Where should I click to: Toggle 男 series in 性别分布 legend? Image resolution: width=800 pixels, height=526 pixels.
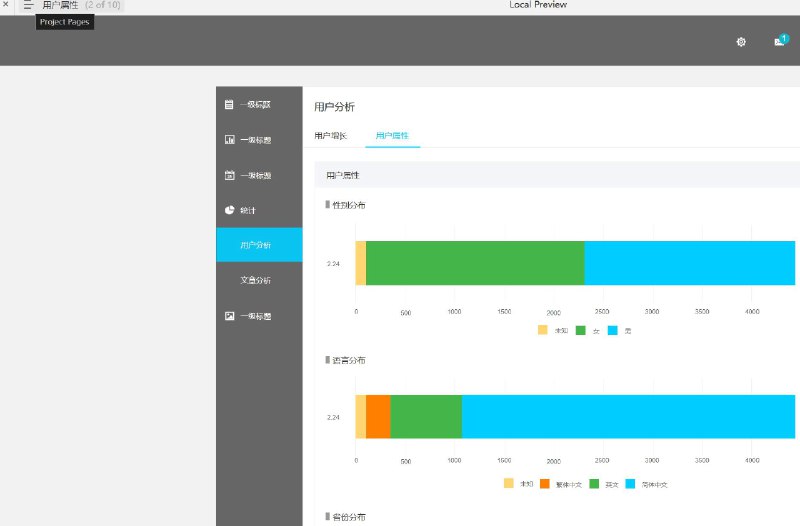coord(620,331)
